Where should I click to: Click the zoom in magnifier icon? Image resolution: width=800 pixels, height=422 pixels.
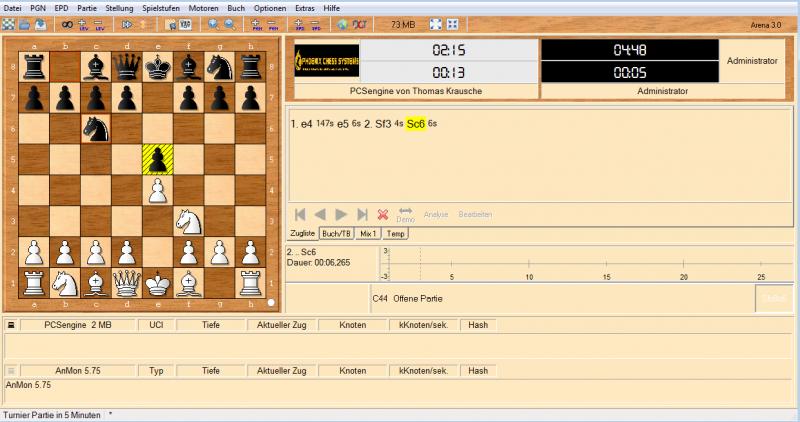click(213, 23)
